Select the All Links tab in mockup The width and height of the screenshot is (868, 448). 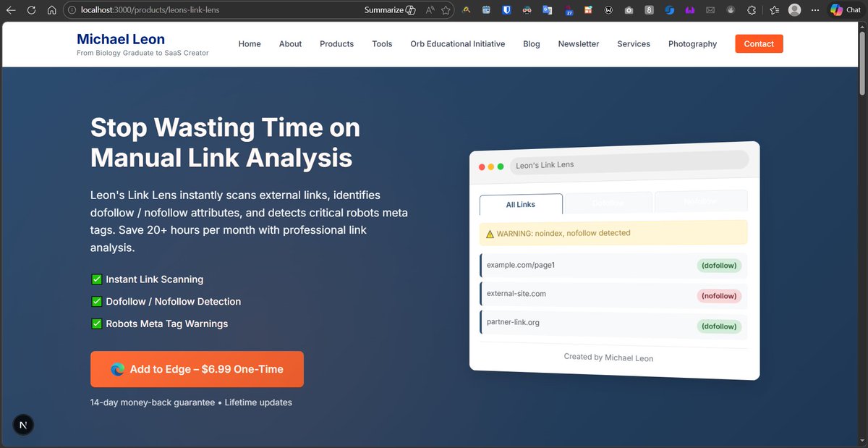coord(521,204)
